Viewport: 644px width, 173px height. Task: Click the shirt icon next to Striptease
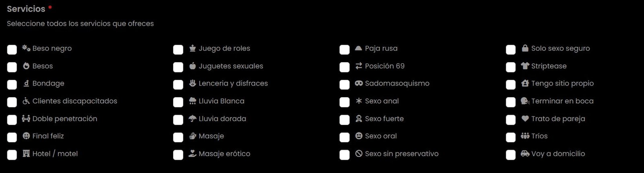(x=525, y=66)
